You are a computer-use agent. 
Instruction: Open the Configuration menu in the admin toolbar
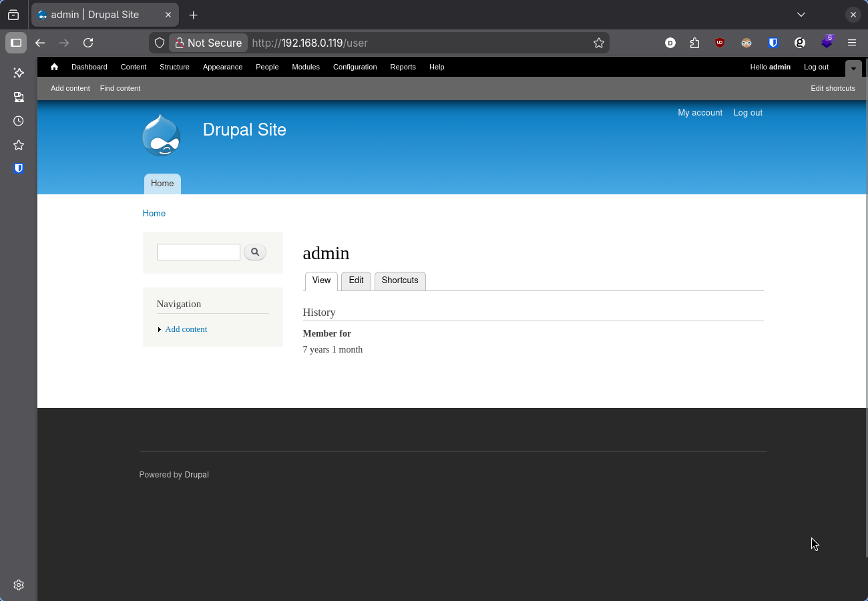(355, 67)
